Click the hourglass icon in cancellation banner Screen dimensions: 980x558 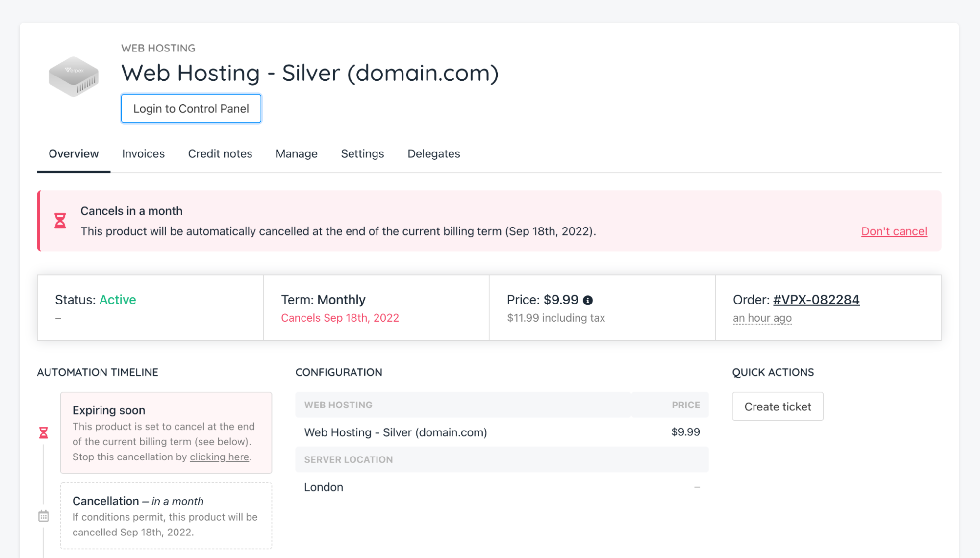coord(60,221)
